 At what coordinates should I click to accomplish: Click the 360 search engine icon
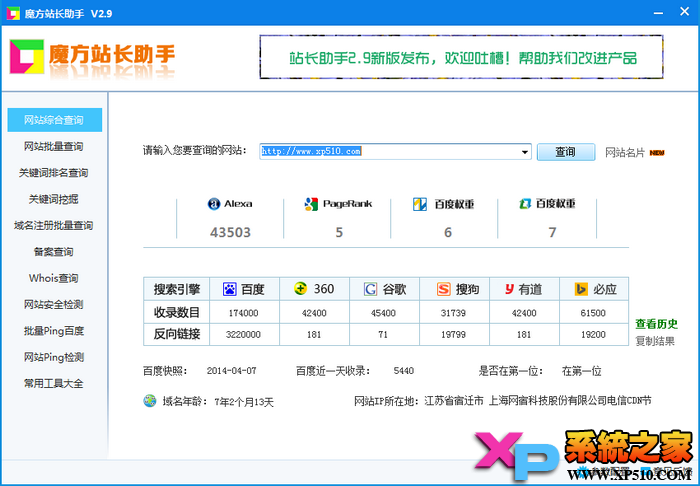coord(300,288)
